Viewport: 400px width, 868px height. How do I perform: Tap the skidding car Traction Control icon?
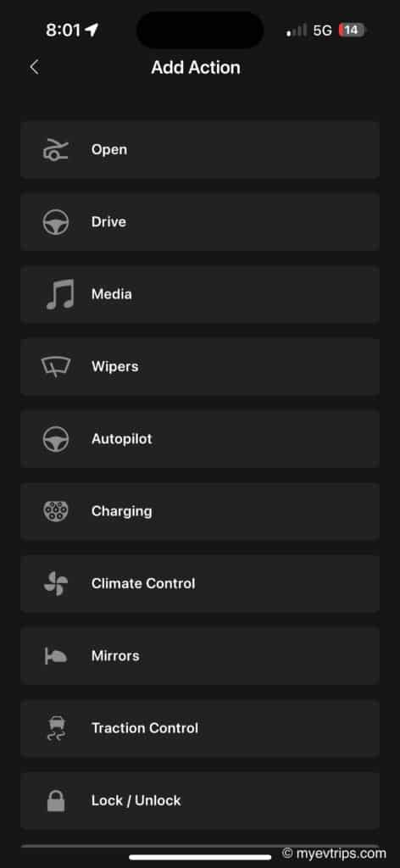56,728
